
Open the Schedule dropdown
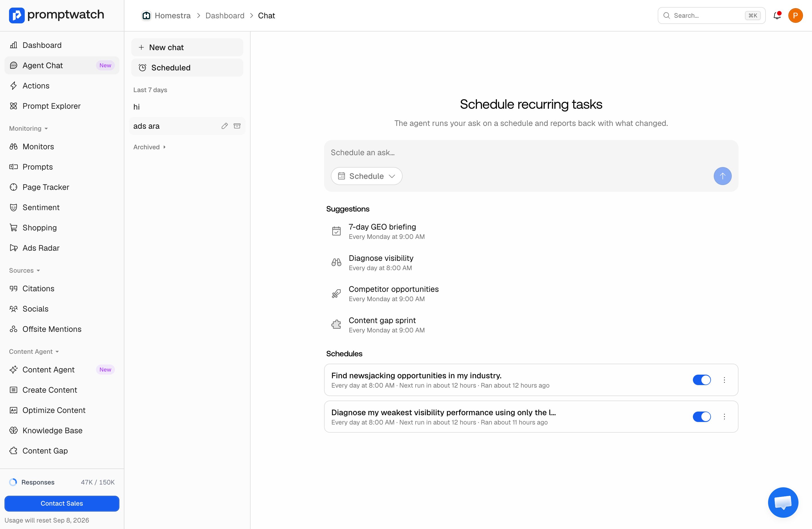[x=366, y=176]
